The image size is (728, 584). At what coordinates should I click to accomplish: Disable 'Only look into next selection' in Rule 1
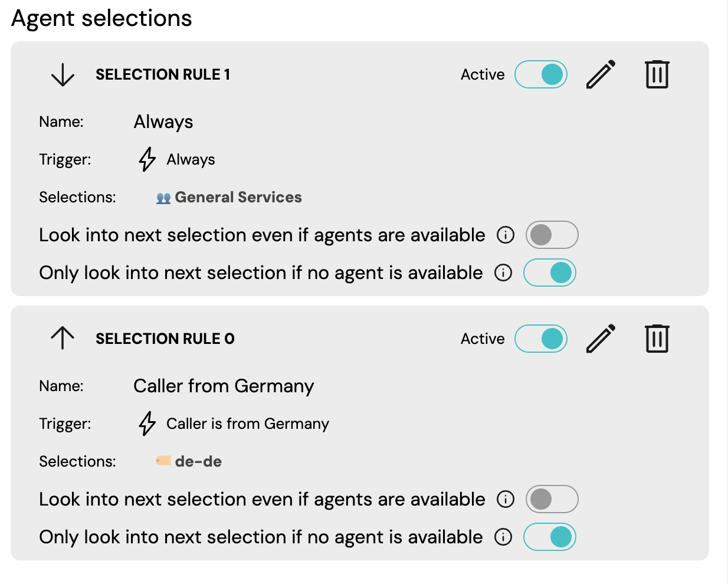(x=550, y=273)
